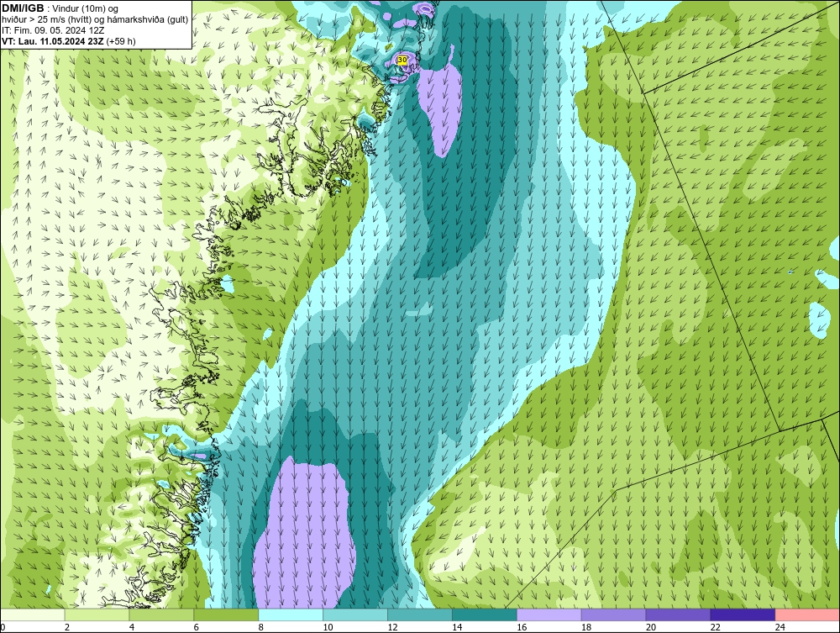Click the 22–24 m/s dark indigo swatch

(x=743, y=615)
